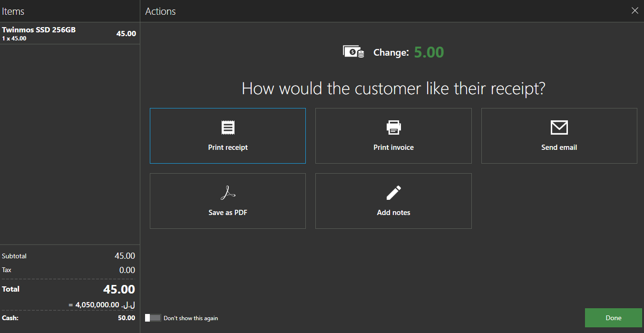Toggle the Don't show this again switch
Screen dimensions: 644x333
pyautogui.click(x=153, y=318)
